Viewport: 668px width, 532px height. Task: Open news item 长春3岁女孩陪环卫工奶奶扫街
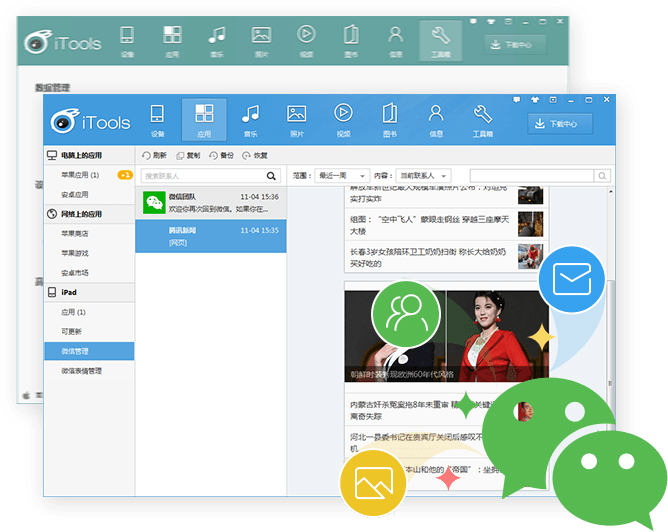pos(428,258)
